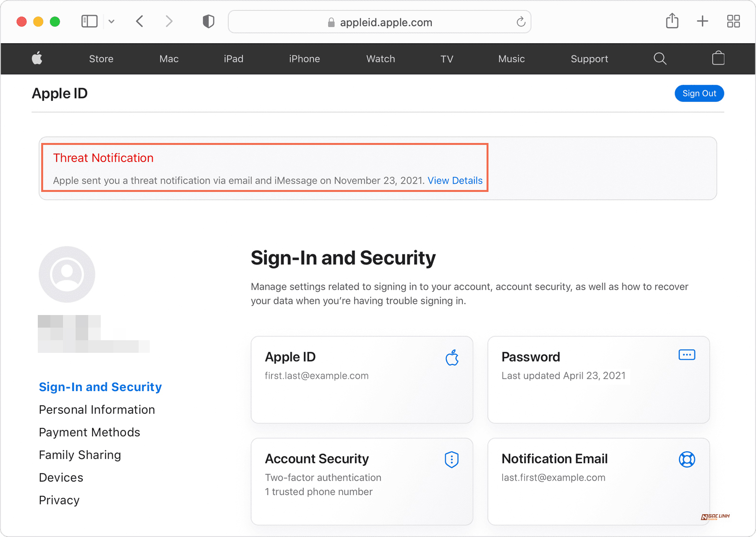Click the Apple ID card's Apple icon
Image resolution: width=756 pixels, height=537 pixels.
click(x=452, y=358)
